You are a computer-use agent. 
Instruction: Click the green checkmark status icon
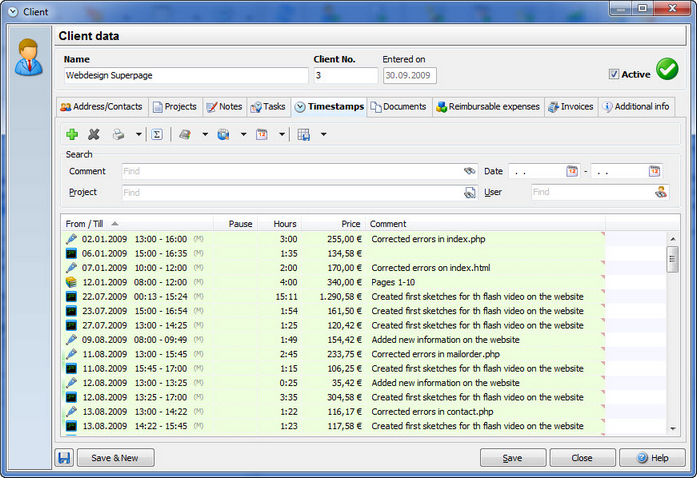point(667,69)
